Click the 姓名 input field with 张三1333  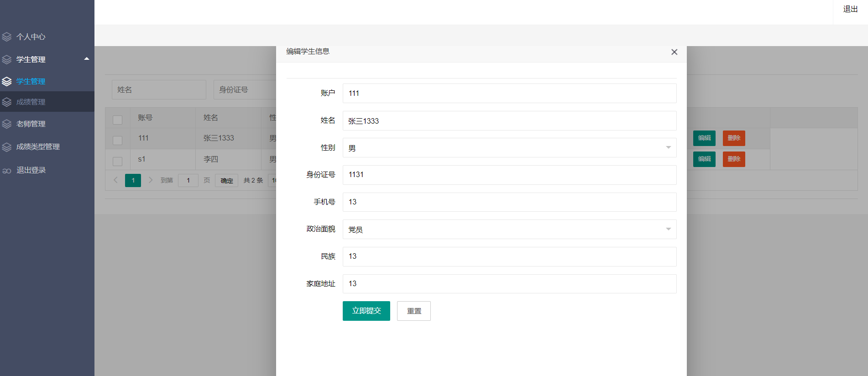[509, 120]
